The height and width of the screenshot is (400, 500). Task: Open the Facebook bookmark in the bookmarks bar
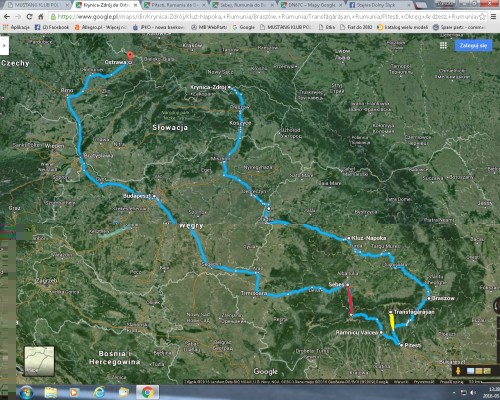coord(52,27)
